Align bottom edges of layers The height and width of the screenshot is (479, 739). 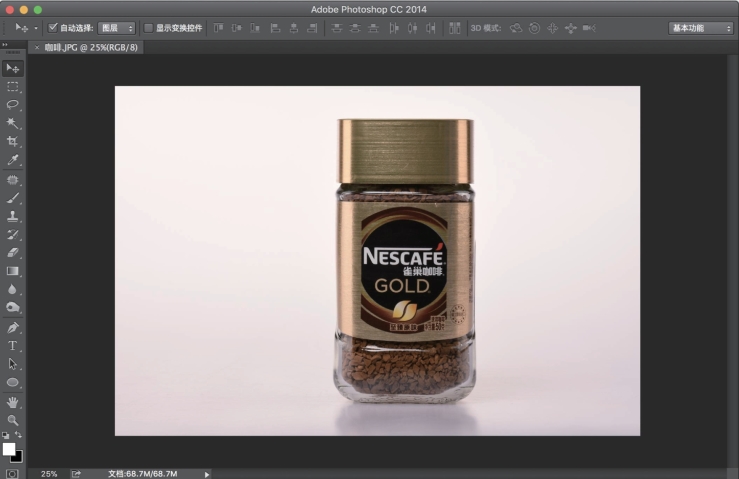point(255,28)
